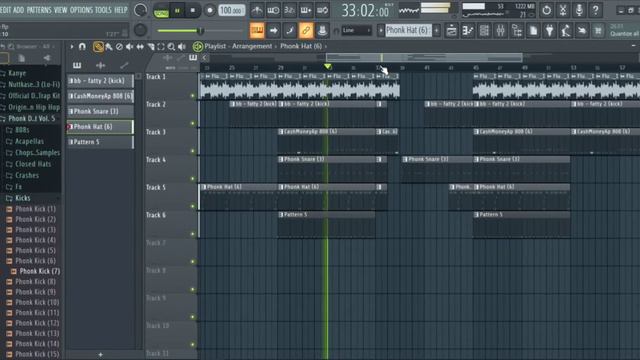640x360 pixels.
Task: Click the undo history circular arrow icon
Action: 546,10
